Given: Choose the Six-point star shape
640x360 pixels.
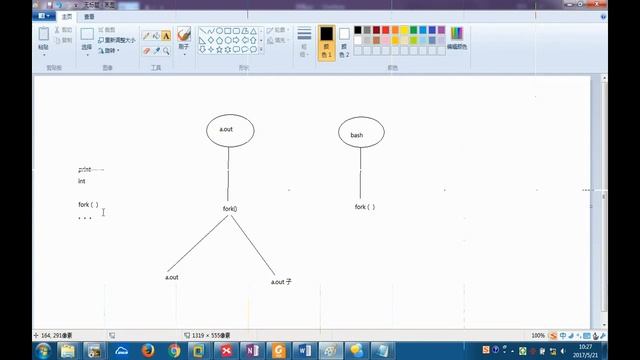Looking at the screenshot, I should point(228,50).
